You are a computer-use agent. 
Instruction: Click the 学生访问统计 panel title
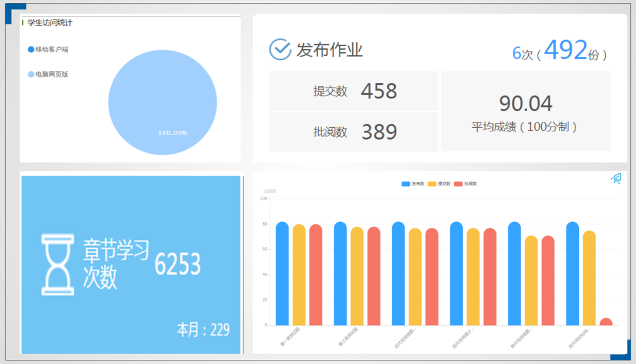(x=49, y=23)
